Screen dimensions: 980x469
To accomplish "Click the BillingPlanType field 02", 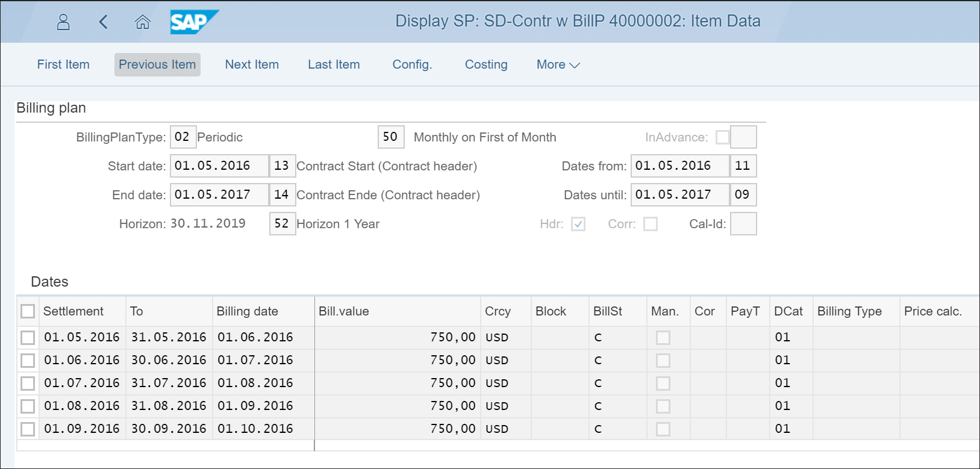I will click(x=183, y=137).
